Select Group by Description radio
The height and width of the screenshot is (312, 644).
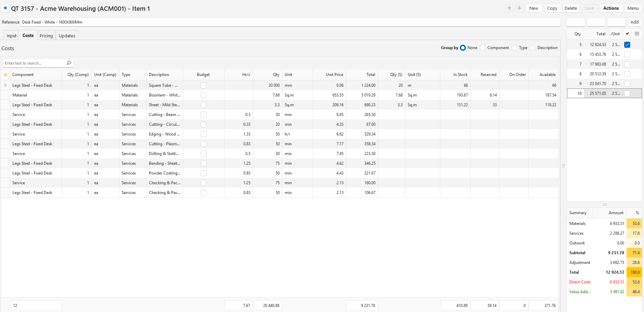[533, 48]
